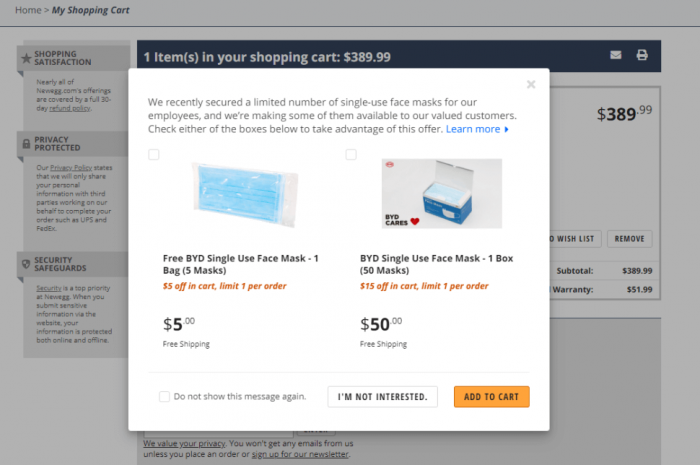
Task: Click the Privacy Protected lock icon
Action: click(26, 145)
